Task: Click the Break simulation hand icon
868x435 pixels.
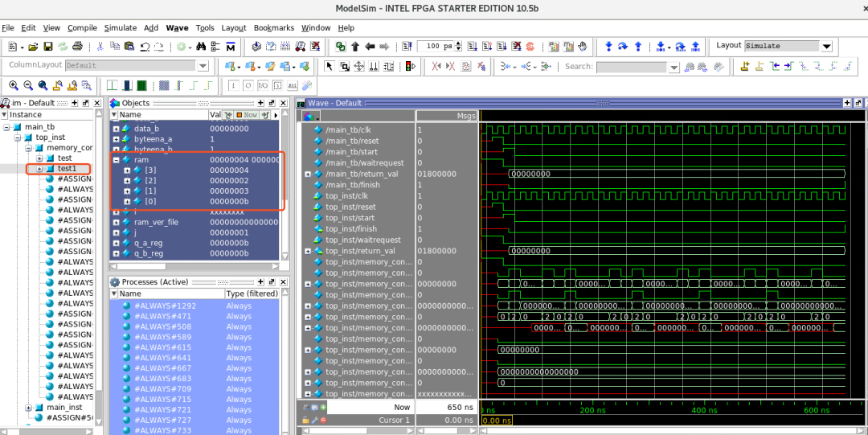Action: pyautogui.click(x=583, y=47)
